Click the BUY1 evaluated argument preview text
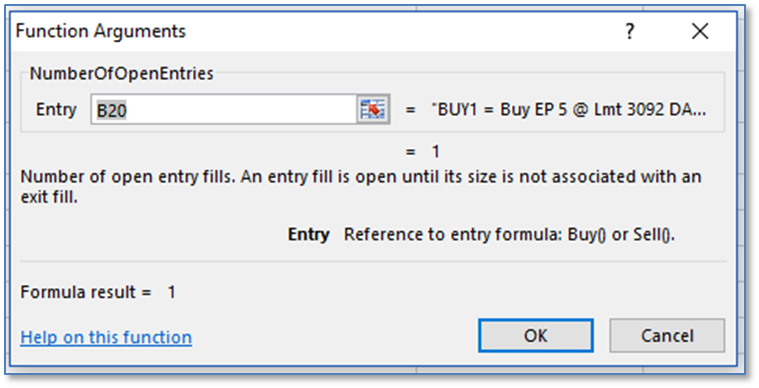The width and height of the screenshot is (759, 388). [569, 110]
